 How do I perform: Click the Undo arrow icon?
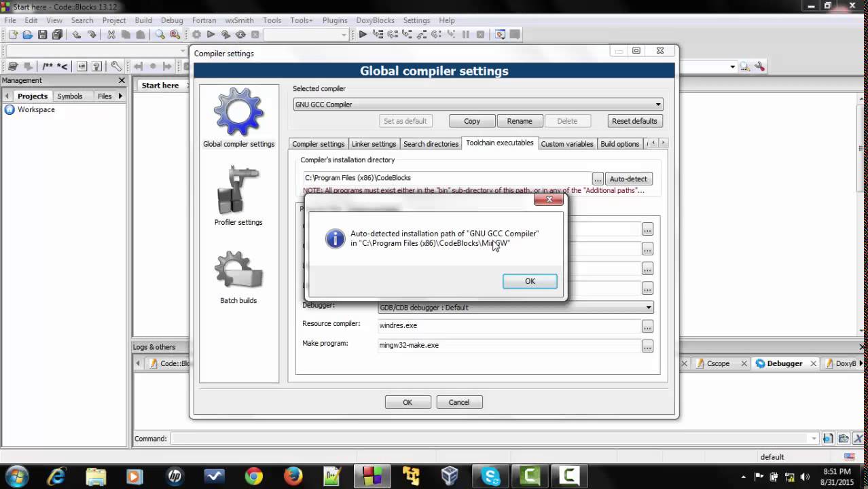click(x=77, y=35)
